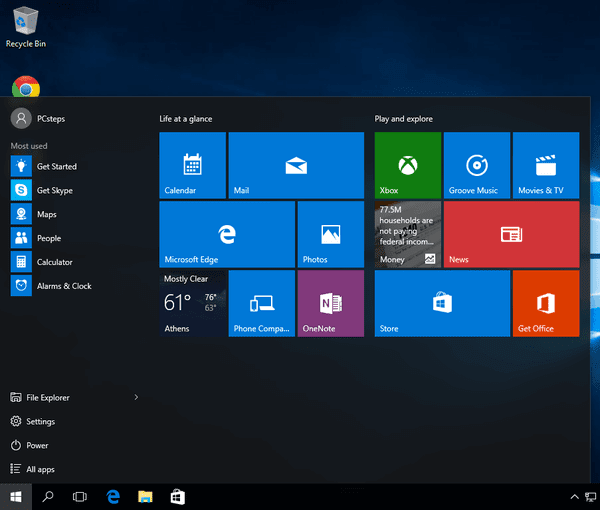Launch the Microsoft Edge tile
This screenshot has height=510, width=600.
click(x=227, y=234)
